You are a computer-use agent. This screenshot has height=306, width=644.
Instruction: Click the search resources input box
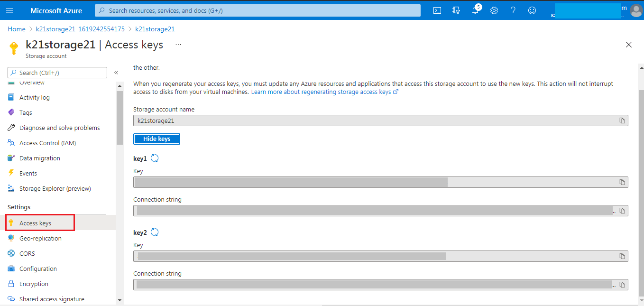258,10
